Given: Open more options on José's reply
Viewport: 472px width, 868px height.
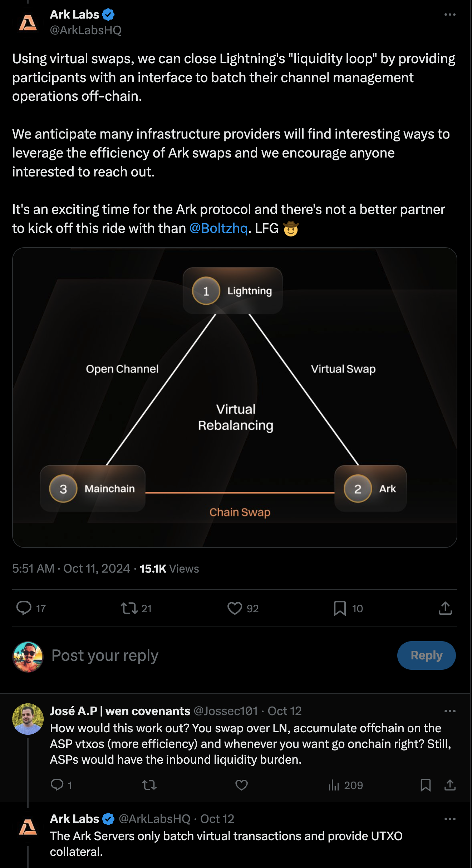Looking at the screenshot, I should [x=450, y=711].
